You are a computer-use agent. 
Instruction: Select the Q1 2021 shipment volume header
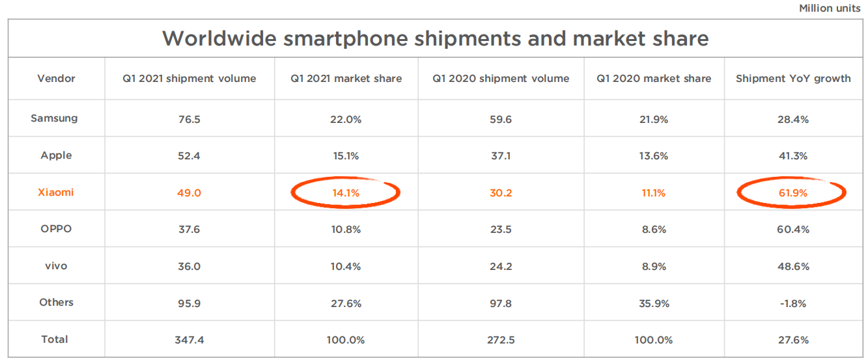coord(189,78)
